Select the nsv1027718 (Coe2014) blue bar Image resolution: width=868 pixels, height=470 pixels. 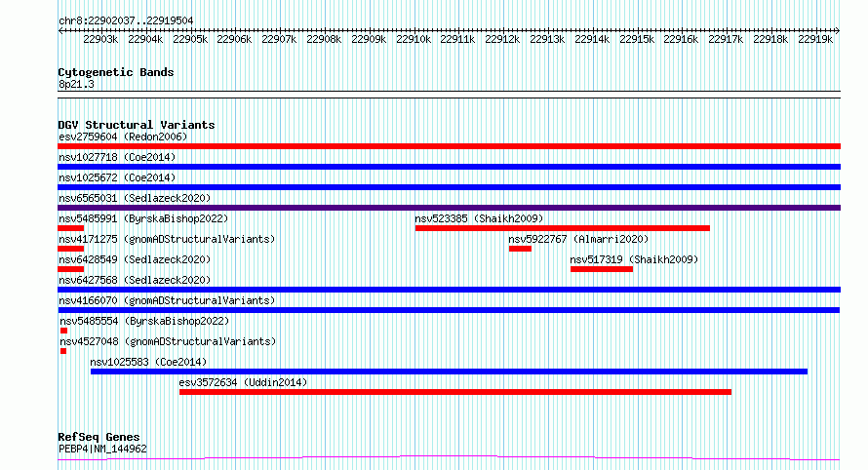tap(449, 167)
